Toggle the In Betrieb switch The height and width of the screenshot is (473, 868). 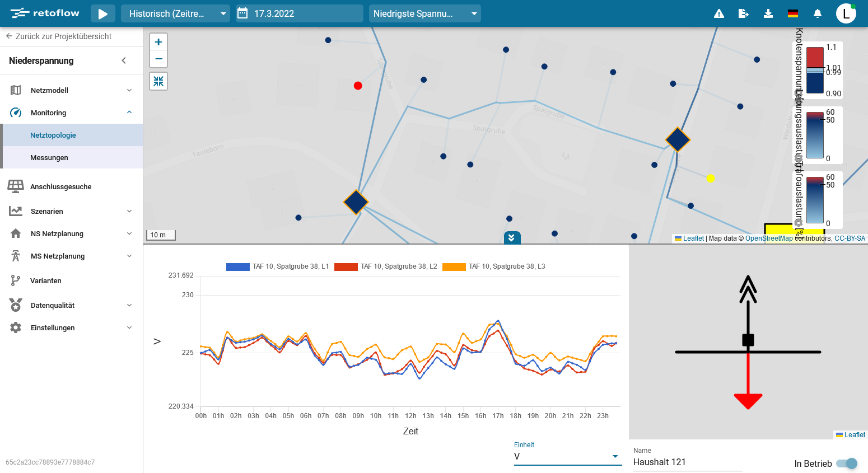[847, 463]
